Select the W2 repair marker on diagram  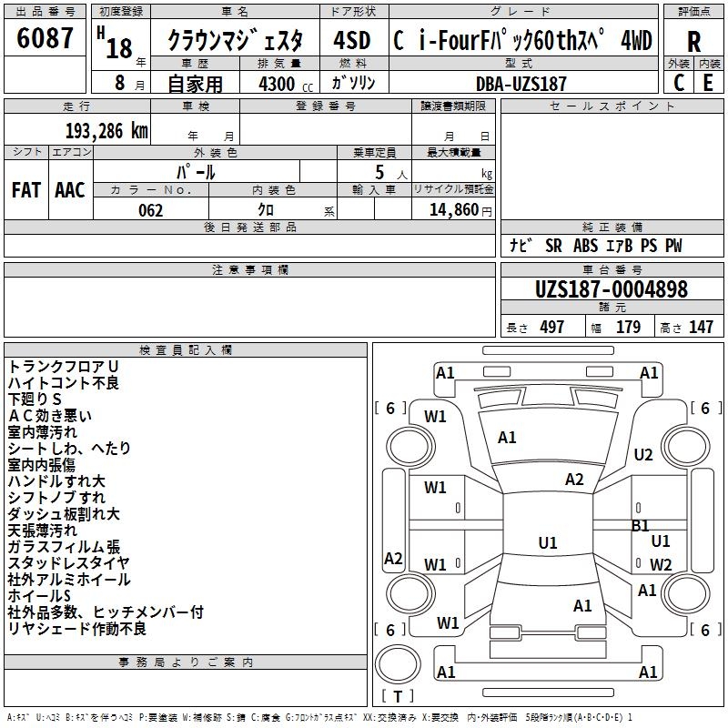(661, 564)
